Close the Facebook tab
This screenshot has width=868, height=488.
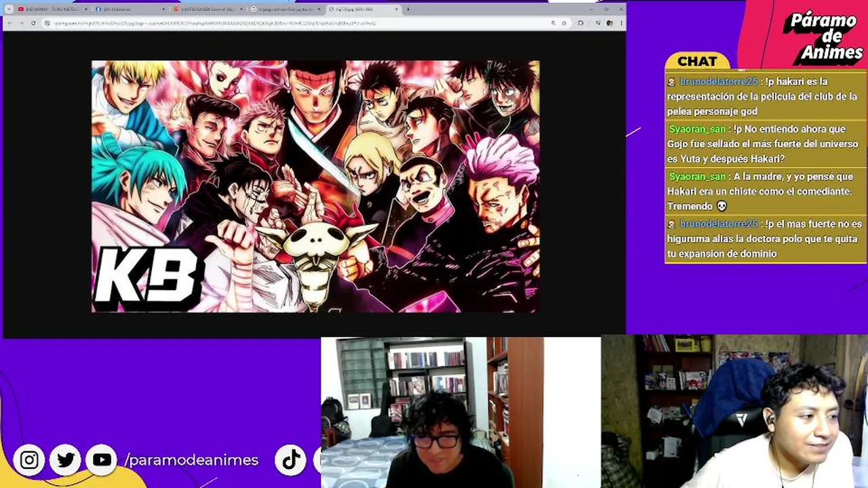[x=163, y=9]
